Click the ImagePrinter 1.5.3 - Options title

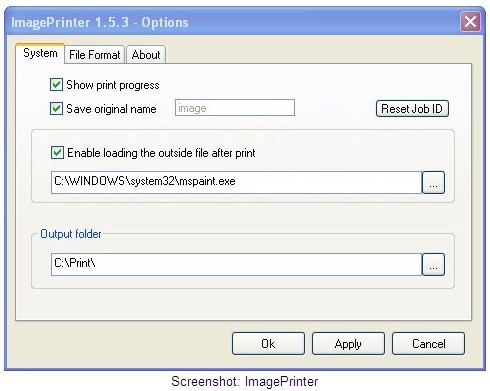100,22
